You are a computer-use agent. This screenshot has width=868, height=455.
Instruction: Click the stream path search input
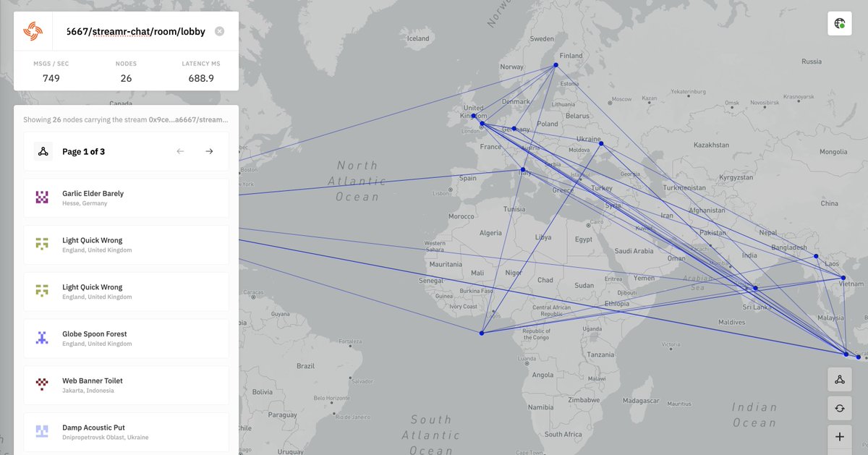135,31
